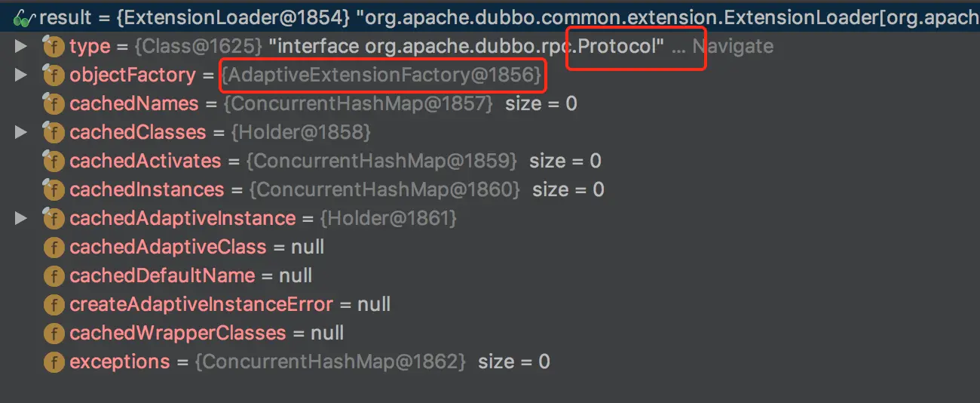The width and height of the screenshot is (980, 403).
Task: Click the field icon beside cachedWrapperClasses
Action: (54, 334)
